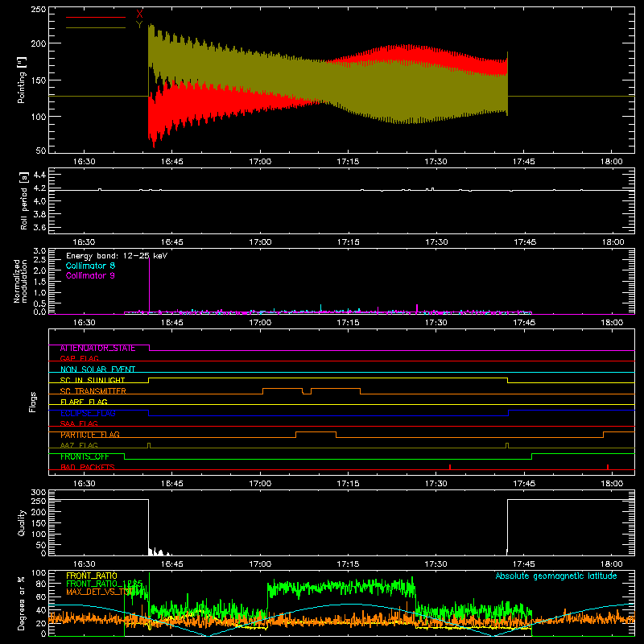Click the '17:45' tick under the Flags plot
Image resolution: width=644 pixels, height=644 pixels.
coord(524,484)
